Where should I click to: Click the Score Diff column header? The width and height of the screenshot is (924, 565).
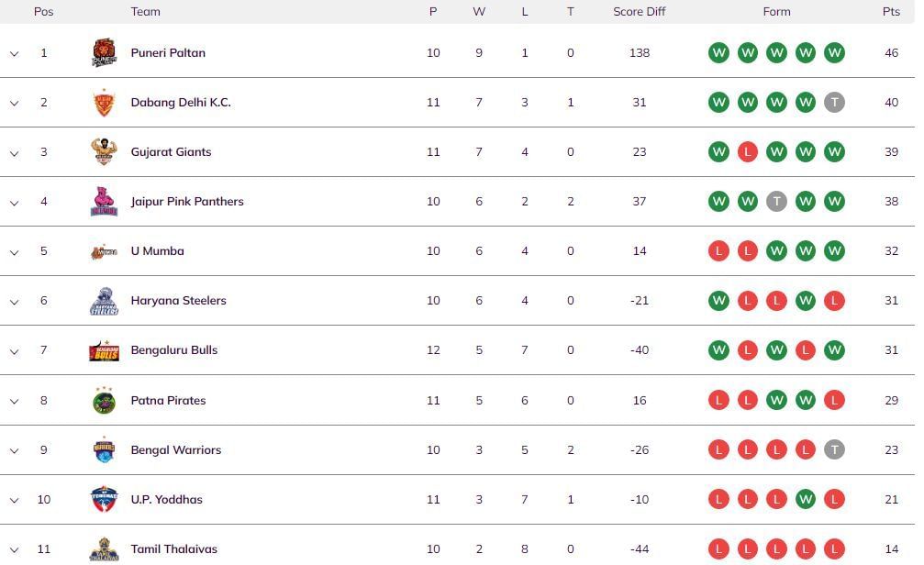tap(640, 12)
